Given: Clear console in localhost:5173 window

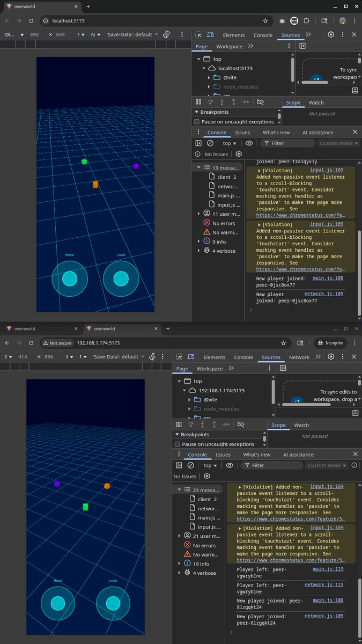Looking at the screenshot, I should pos(210,143).
